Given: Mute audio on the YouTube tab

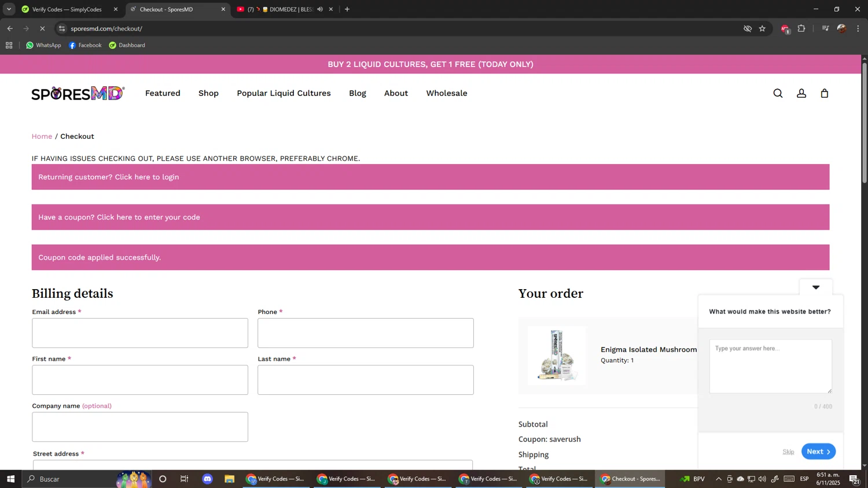Looking at the screenshot, I should point(320,9).
